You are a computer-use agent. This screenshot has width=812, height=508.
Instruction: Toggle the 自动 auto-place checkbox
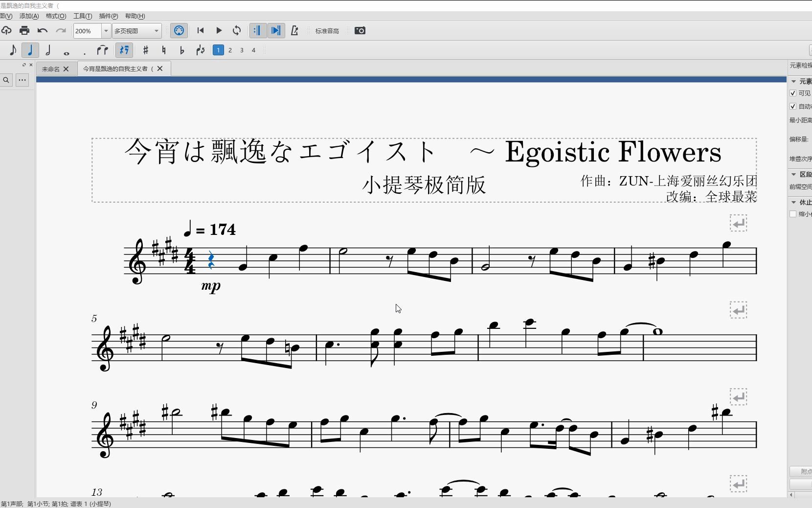click(793, 106)
